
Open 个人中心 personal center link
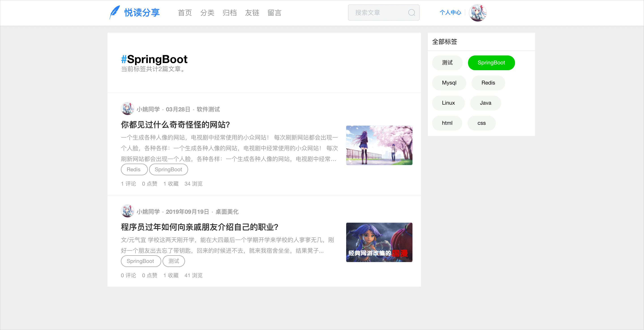(x=450, y=13)
